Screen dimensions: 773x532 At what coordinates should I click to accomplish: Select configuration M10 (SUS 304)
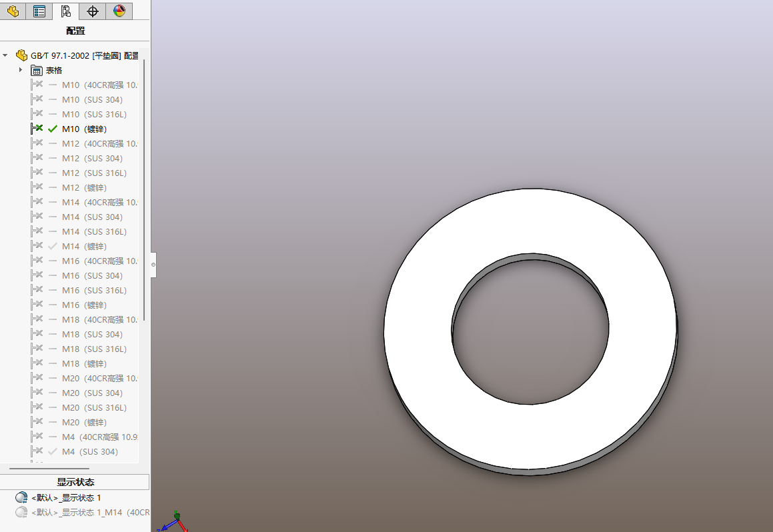pyautogui.click(x=92, y=99)
